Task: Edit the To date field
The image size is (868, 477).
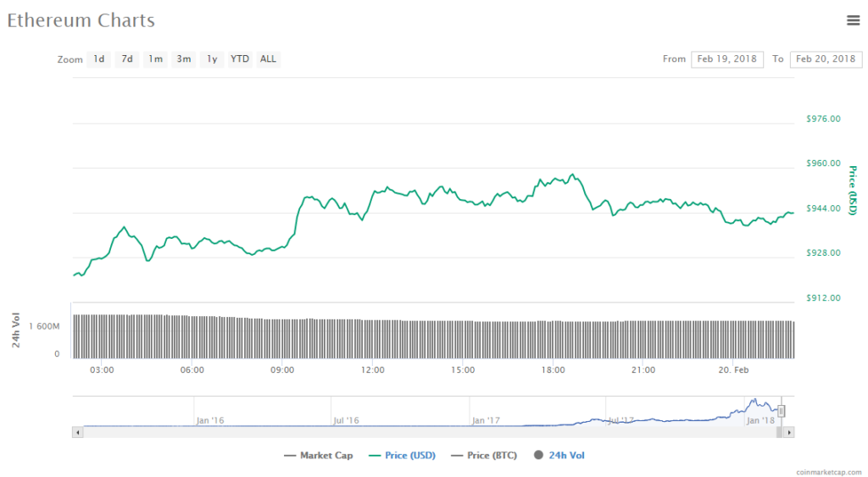Action: tap(826, 59)
